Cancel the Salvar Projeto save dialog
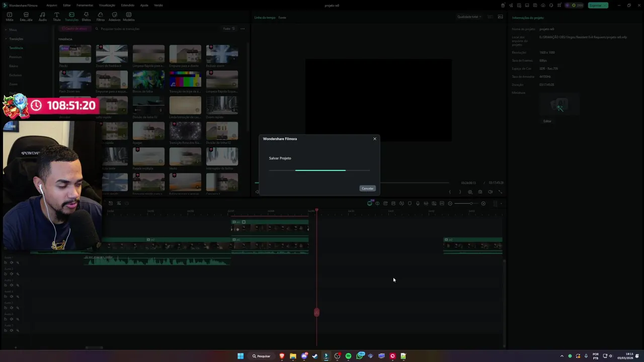 click(x=367, y=189)
